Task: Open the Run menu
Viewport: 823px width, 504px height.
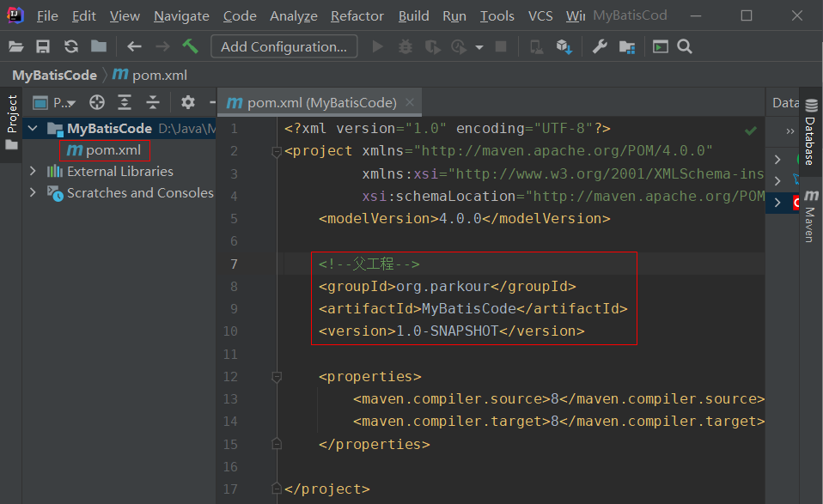Action: coord(454,16)
